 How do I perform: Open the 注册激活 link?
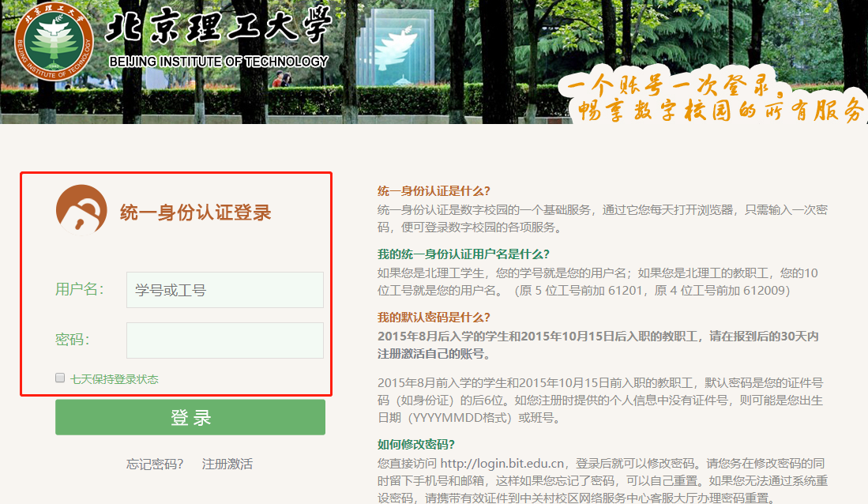click(227, 464)
